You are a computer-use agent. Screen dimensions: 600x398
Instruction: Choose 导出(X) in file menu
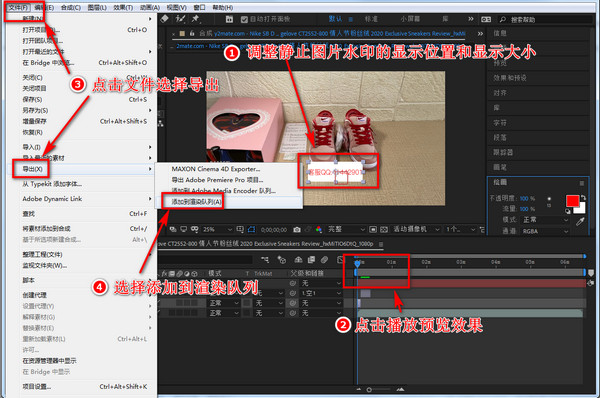pos(83,169)
